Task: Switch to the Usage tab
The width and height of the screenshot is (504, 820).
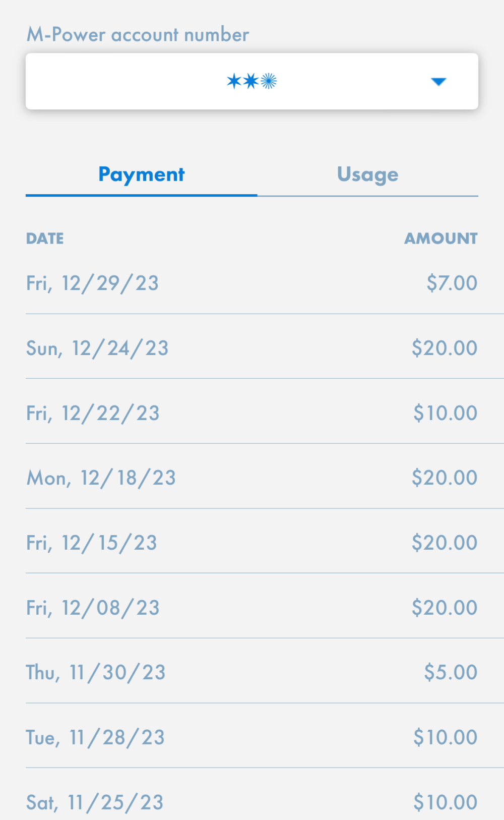Action: click(367, 174)
